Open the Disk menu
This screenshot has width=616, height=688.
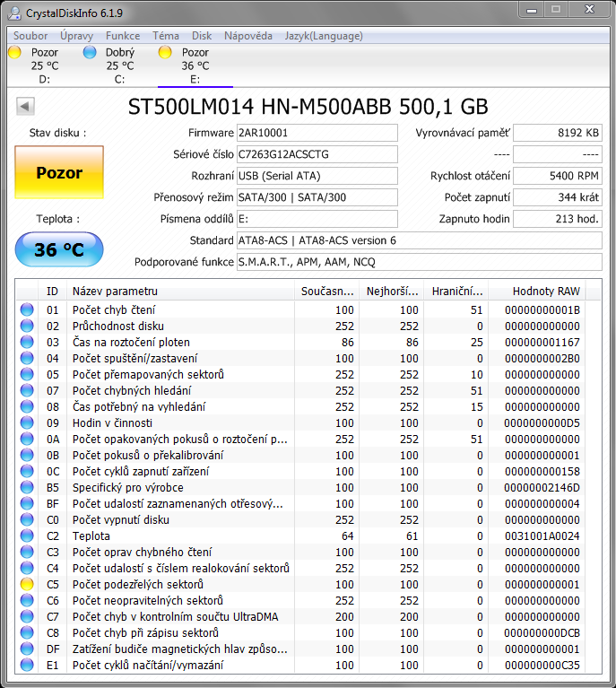point(202,36)
